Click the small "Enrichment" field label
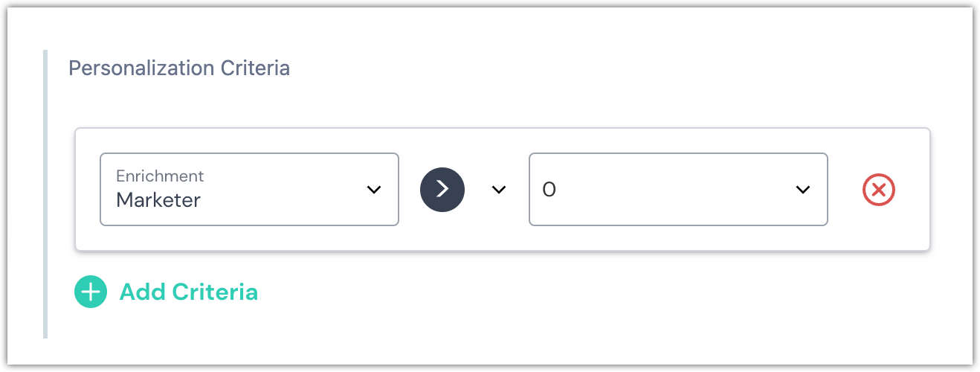The height and width of the screenshot is (372, 980). click(x=160, y=176)
